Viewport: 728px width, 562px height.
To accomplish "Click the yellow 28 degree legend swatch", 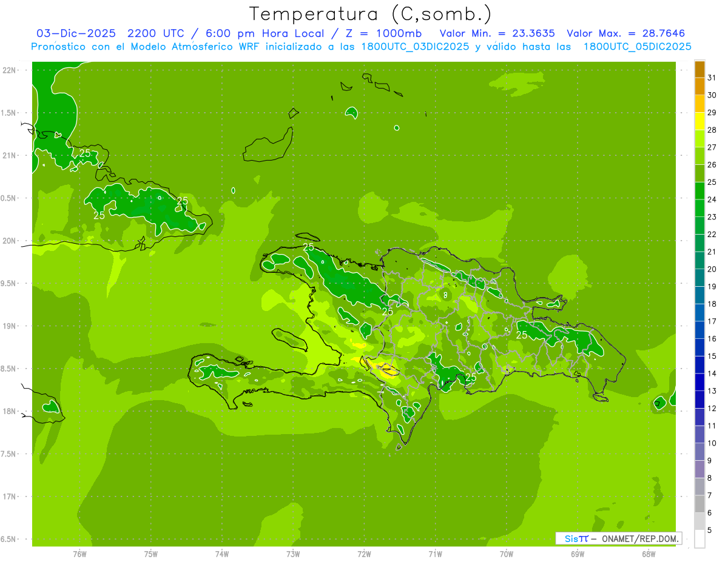I will point(699,122).
